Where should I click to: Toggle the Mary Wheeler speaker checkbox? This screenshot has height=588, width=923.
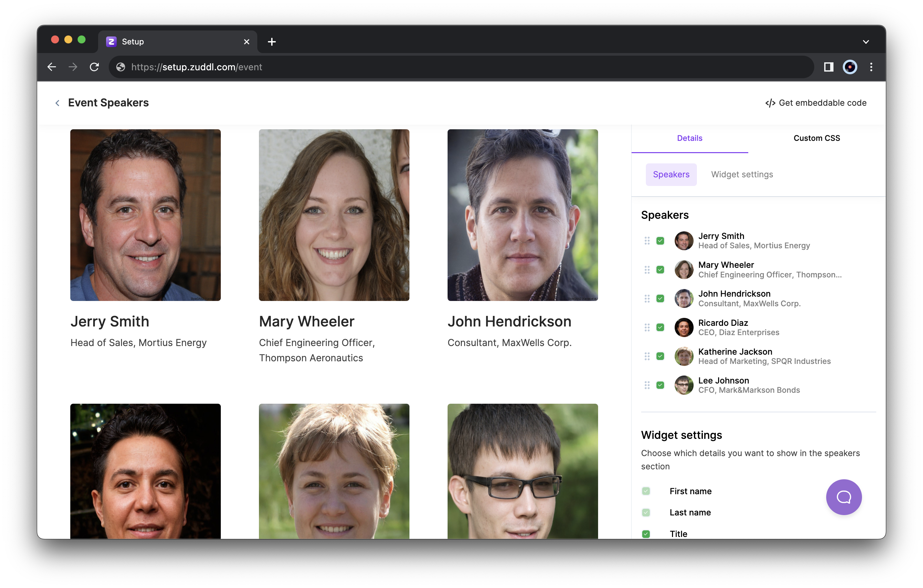click(x=660, y=270)
